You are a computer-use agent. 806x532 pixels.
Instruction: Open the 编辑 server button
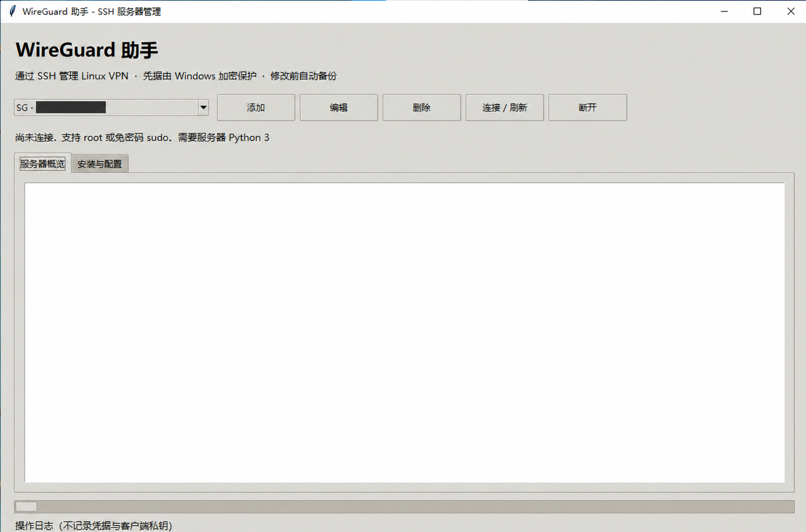pos(339,108)
